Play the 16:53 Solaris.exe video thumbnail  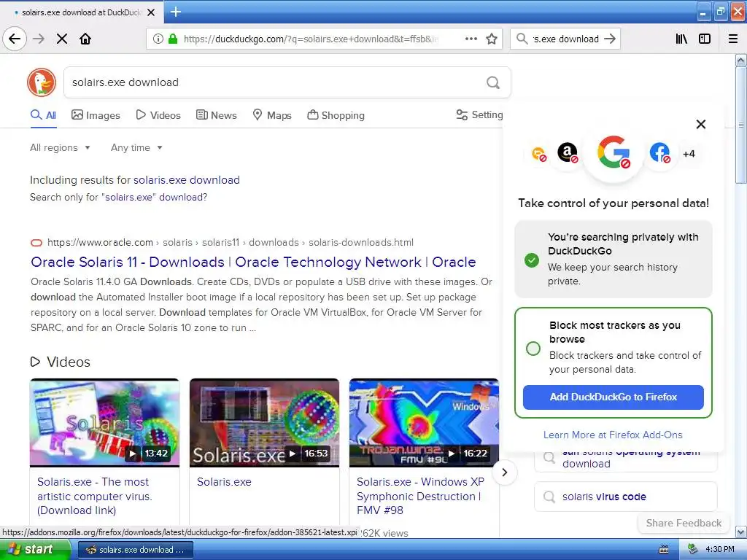click(264, 423)
